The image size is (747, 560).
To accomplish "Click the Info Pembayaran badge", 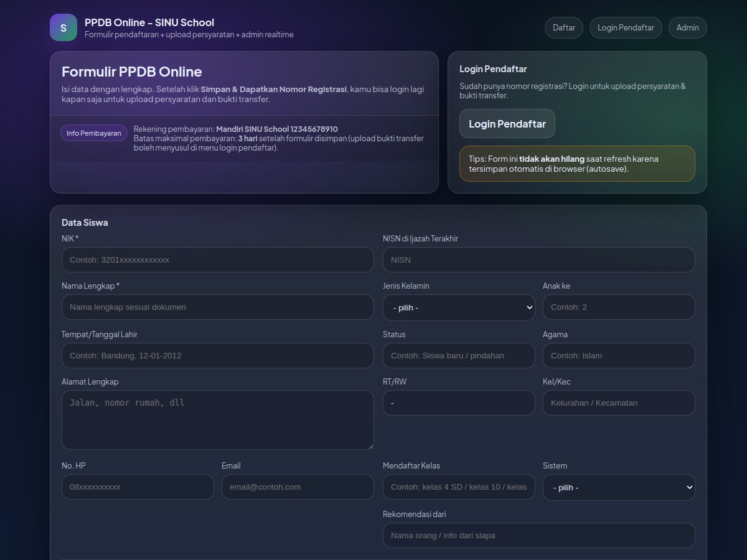I will pos(94,133).
